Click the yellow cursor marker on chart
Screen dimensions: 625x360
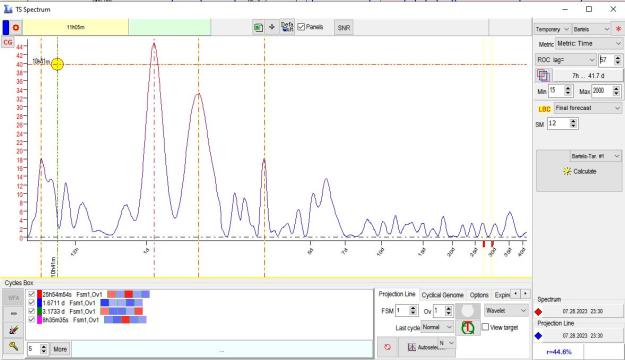(57, 64)
